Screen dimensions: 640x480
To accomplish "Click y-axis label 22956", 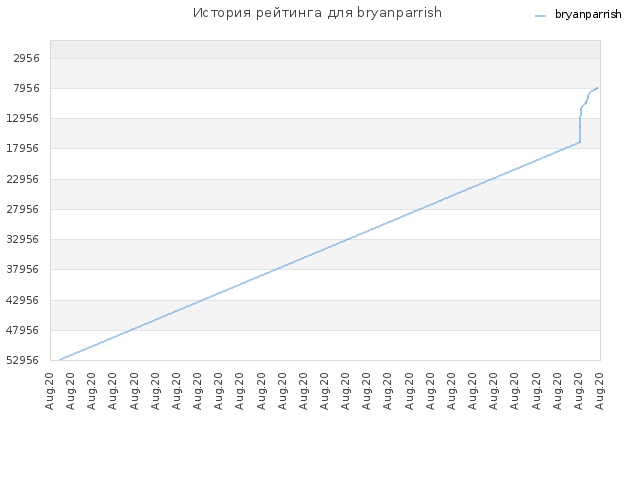I will [23, 179].
